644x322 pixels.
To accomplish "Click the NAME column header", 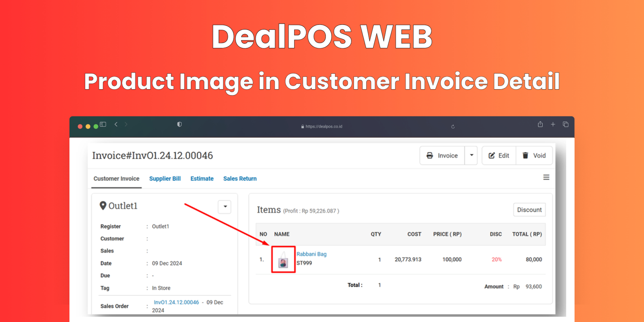I will coord(282,234).
